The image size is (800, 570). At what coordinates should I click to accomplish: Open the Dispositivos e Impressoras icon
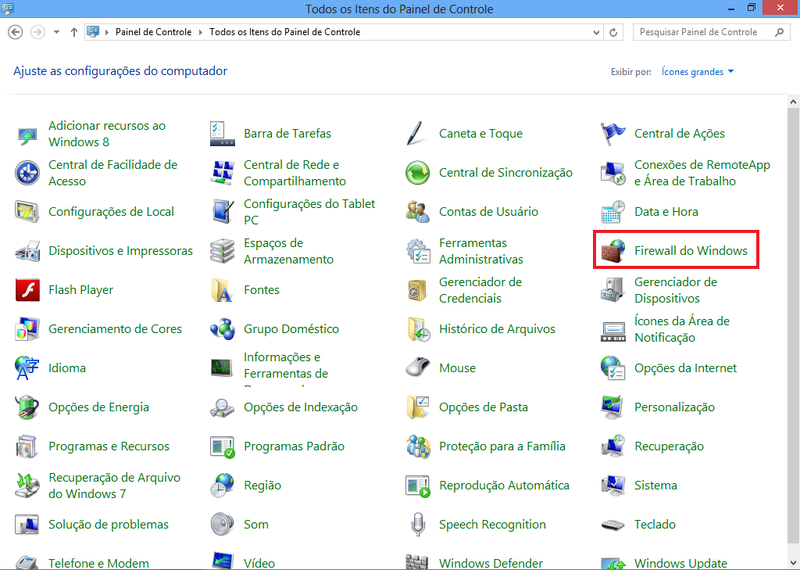coord(27,251)
